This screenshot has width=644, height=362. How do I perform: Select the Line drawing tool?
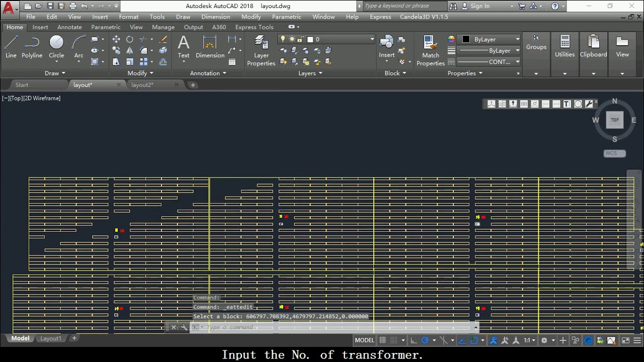pyautogui.click(x=11, y=47)
